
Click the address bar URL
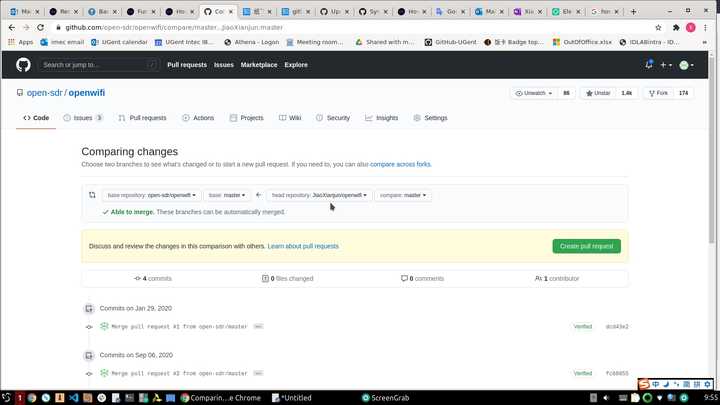coord(174,28)
